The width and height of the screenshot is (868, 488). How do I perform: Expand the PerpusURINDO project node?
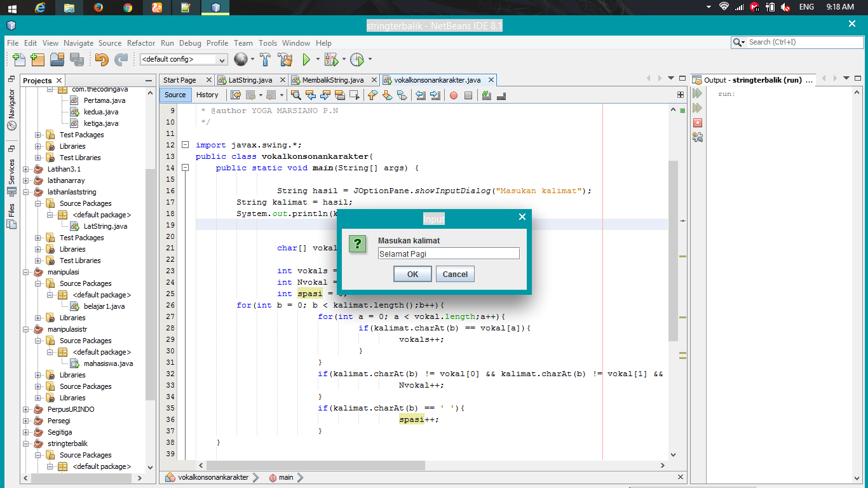pyautogui.click(x=26, y=409)
